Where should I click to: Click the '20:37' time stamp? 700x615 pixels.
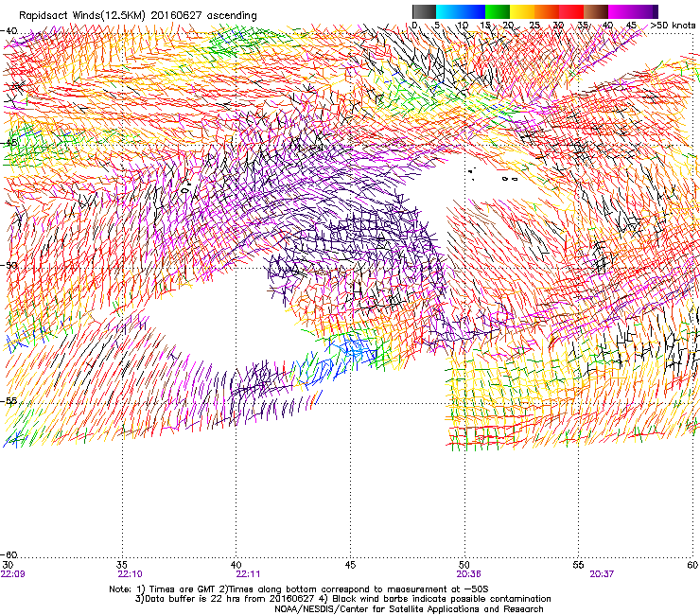click(x=603, y=574)
